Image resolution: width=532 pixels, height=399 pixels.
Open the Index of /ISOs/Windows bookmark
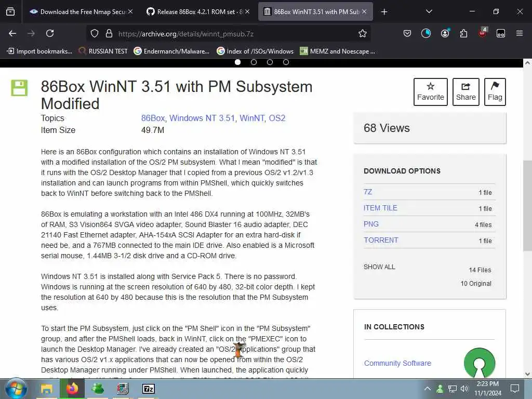(x=255, y=51)
